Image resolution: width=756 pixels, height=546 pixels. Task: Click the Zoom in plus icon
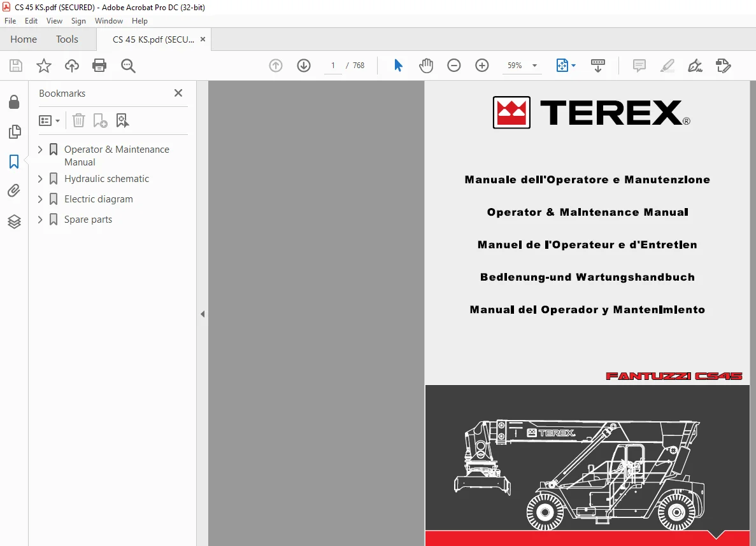[x=481, y=66]
